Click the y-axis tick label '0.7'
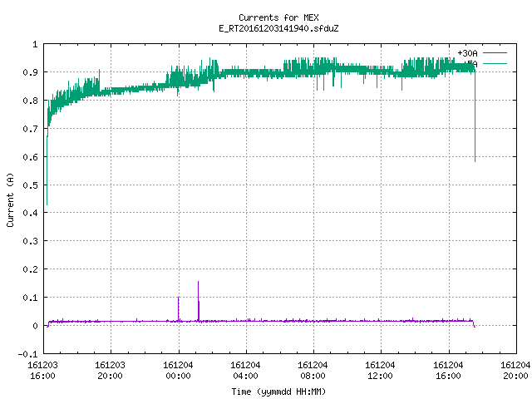 30,129
